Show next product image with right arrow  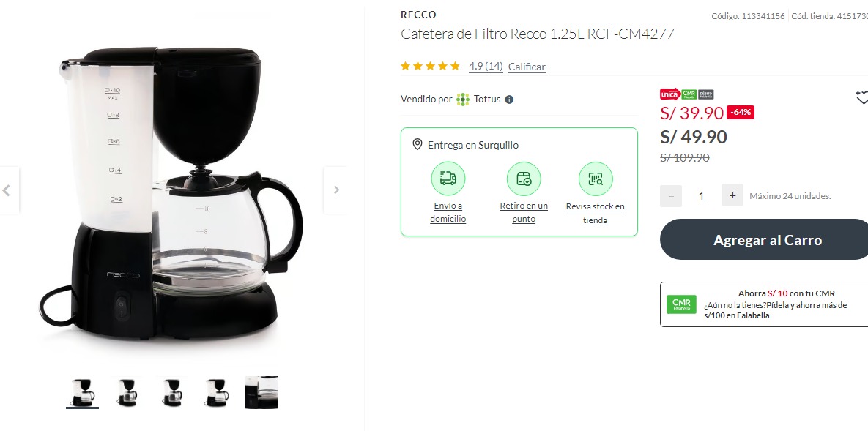[x=335, y=190]
